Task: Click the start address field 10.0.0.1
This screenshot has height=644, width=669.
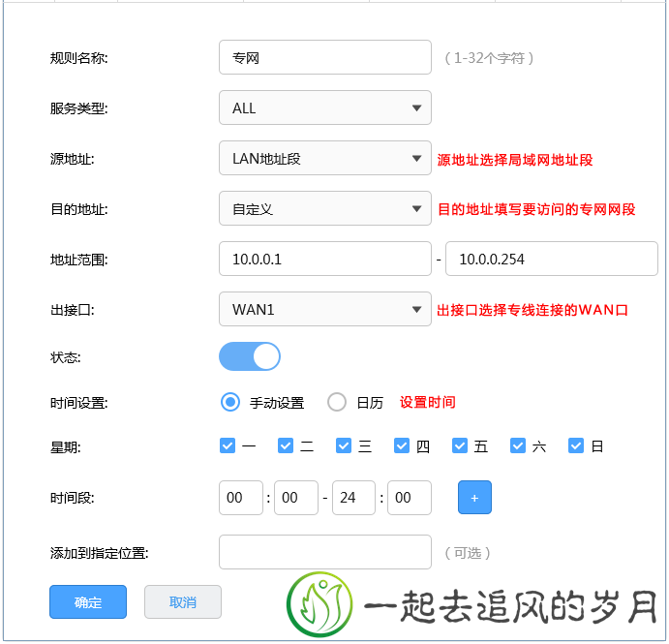Action: (x=324, y=259)
